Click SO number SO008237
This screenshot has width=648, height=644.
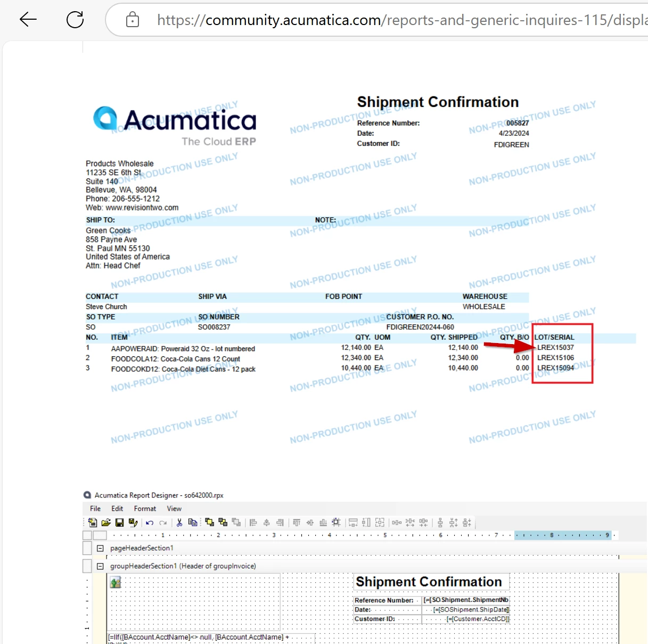pos(214,327)
